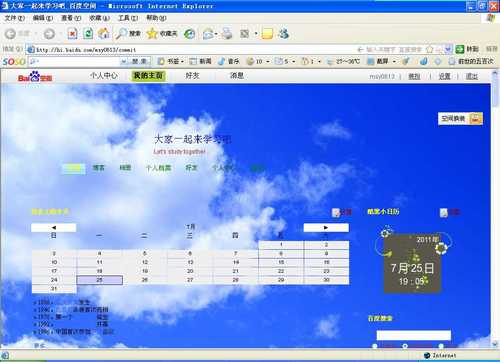
Task: Click the 装扮 link
Action: click(414, 76)
